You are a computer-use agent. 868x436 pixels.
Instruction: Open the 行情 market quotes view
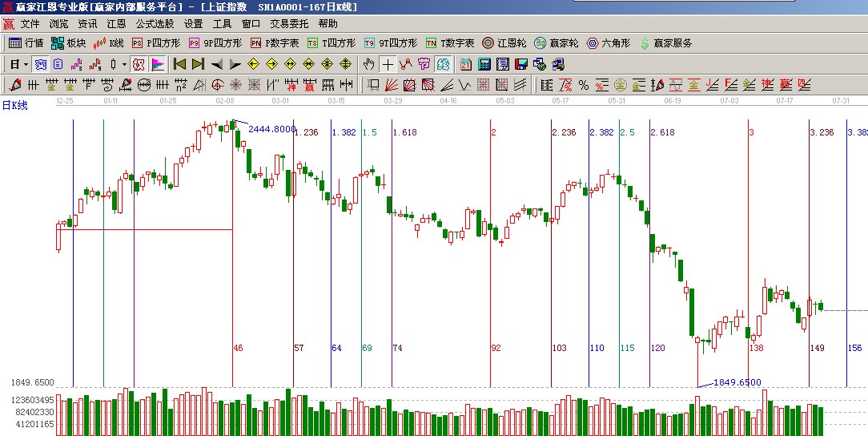[26, 43]
